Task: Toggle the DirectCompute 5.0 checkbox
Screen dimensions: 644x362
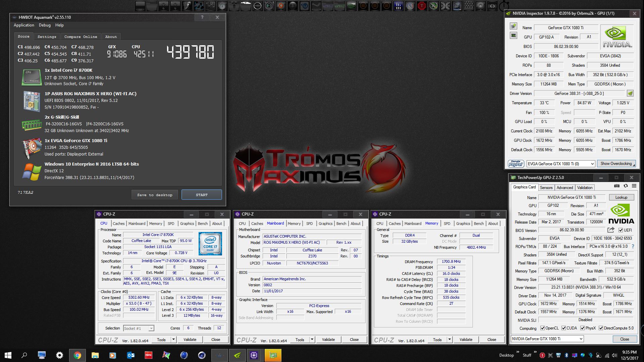Action: (601, 328)
